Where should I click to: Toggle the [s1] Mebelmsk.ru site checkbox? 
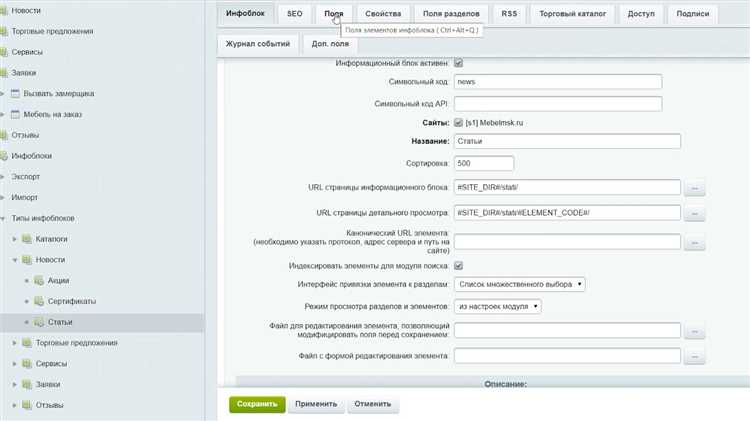(458, 122)
